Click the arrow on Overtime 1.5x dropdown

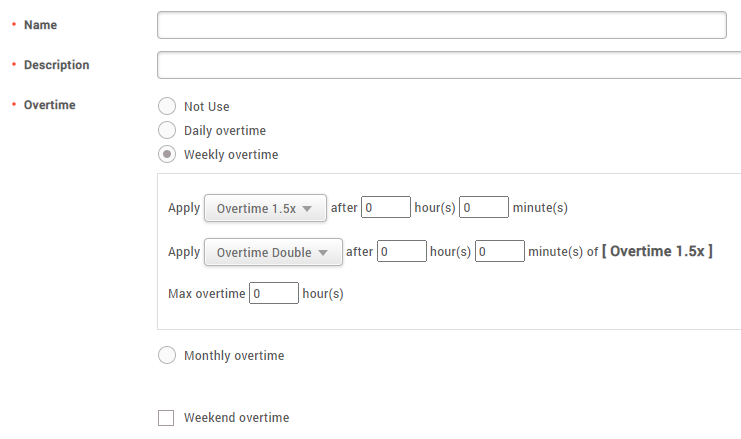click(307, 209)
